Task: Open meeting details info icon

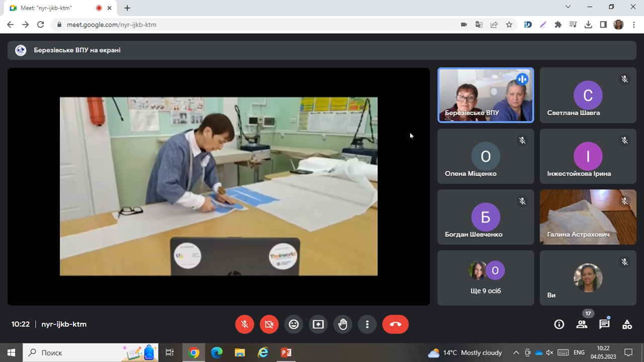Action: [559, 324]
